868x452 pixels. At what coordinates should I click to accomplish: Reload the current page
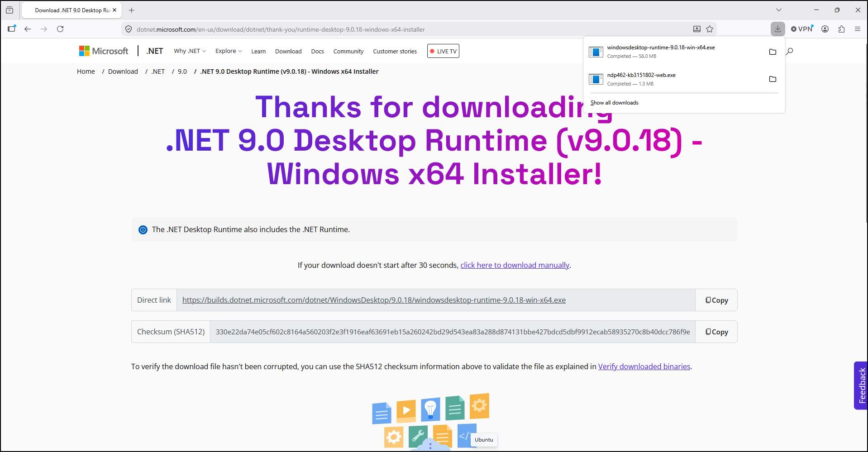[x=60, y=29]
